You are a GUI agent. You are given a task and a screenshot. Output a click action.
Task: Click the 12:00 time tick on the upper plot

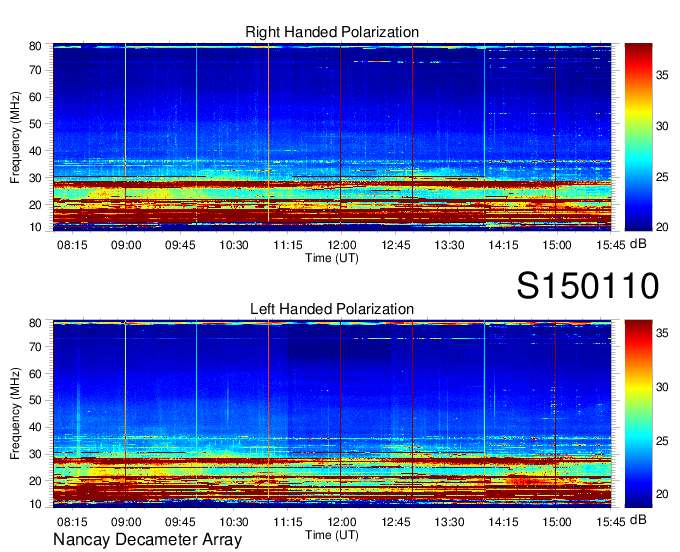[342, 245]
